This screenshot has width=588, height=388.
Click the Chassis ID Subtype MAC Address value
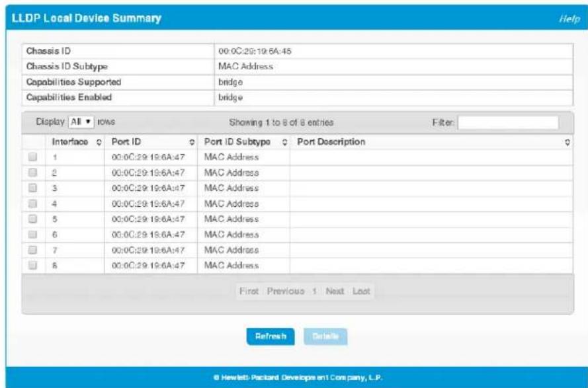pyautogui.click(x=245, y=66)
